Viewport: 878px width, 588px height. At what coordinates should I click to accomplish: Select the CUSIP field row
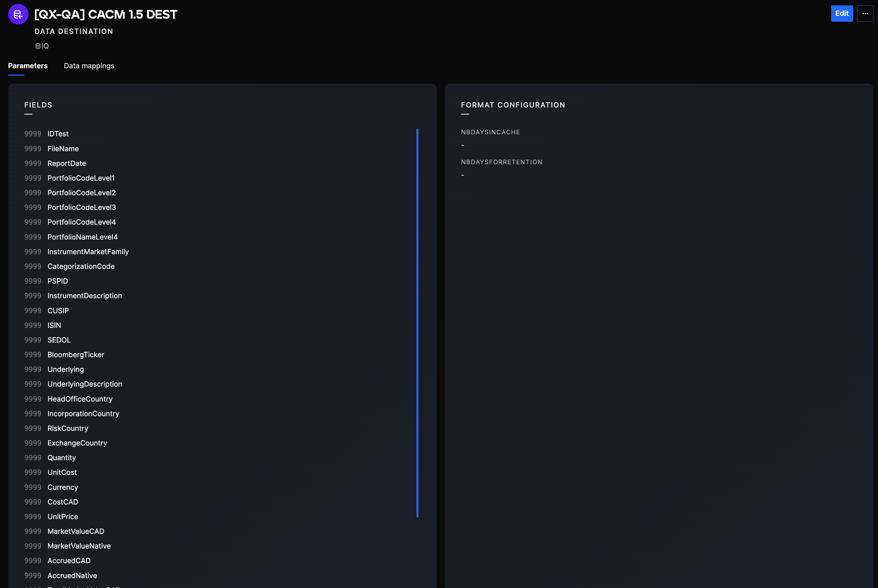click(x=58, y=310)
